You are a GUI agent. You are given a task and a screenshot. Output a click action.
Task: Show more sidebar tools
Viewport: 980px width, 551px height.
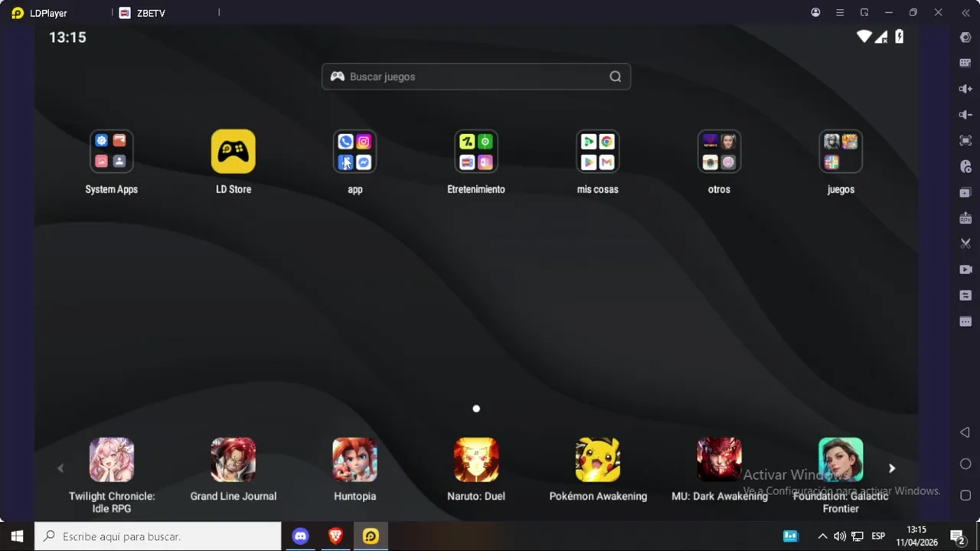(x=965, y=321)
